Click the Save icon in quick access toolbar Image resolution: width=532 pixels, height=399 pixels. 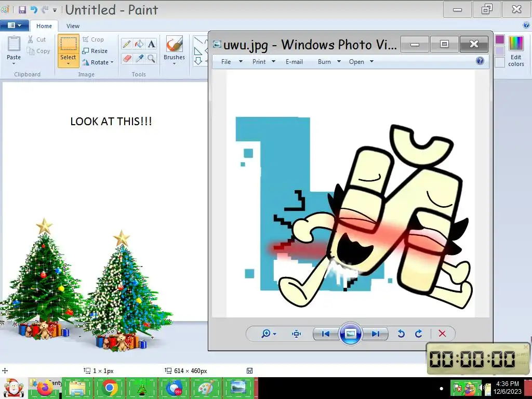[22, 10]
